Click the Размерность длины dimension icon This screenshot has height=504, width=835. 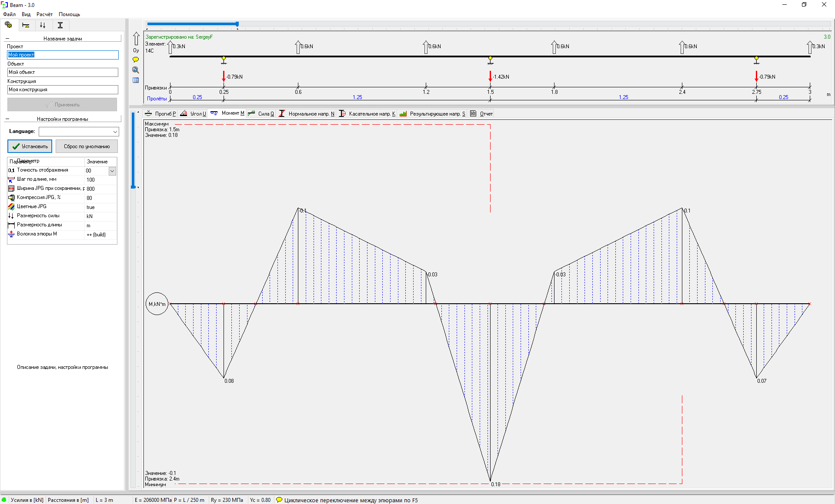(x=11, y=225)
